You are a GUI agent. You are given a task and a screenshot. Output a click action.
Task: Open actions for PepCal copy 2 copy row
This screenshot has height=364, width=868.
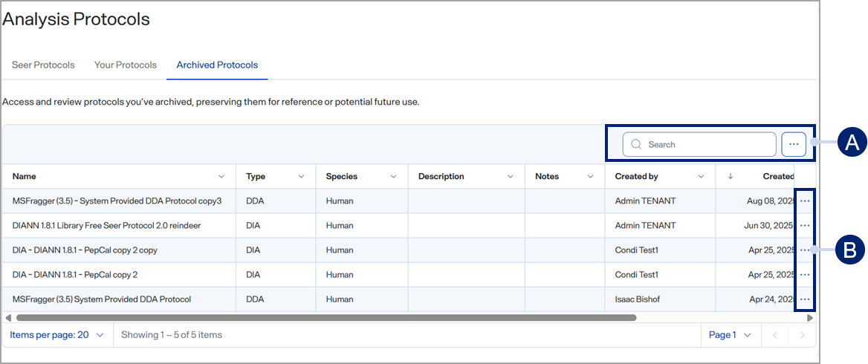coord(805,250)
